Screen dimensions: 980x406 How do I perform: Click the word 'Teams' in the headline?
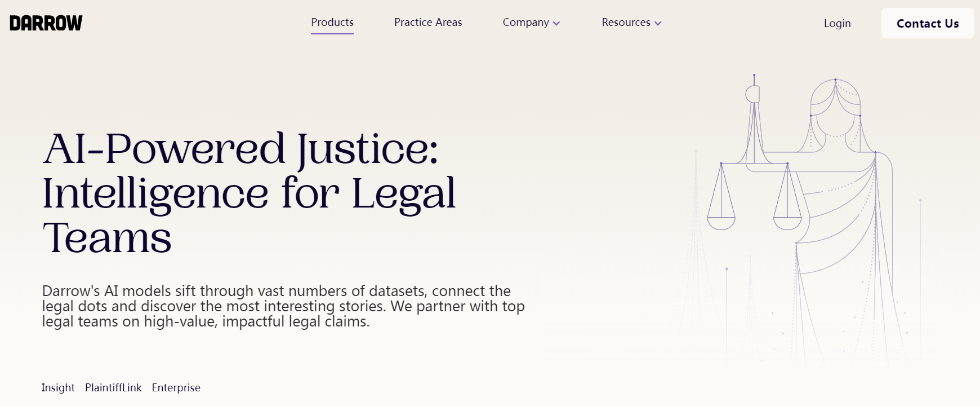click(x=107, y=238)
